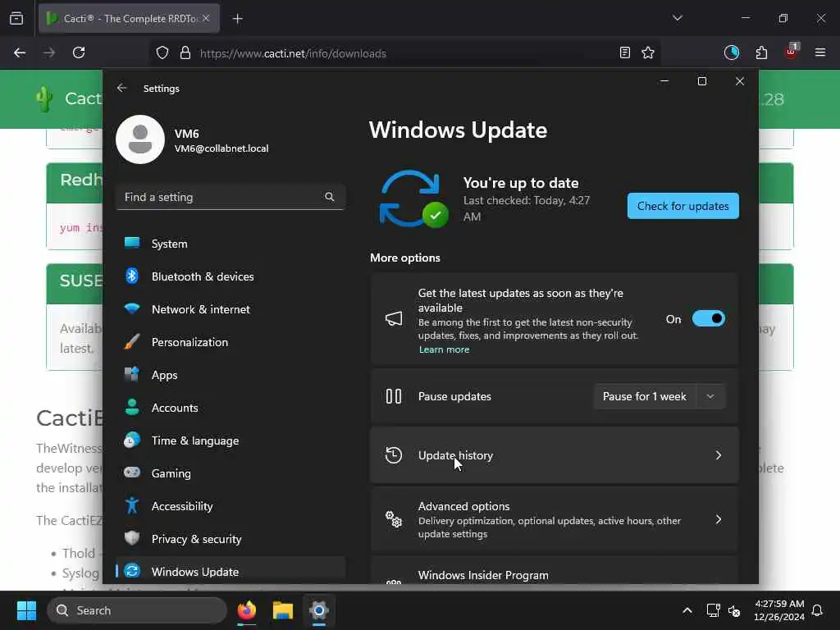Open Firefox list all tabs dropdown

tap(678, 18)
